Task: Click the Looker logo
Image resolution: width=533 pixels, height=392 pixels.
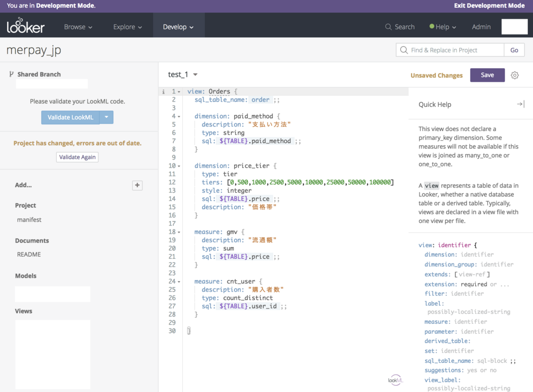Action: click(x=26, y=26)
